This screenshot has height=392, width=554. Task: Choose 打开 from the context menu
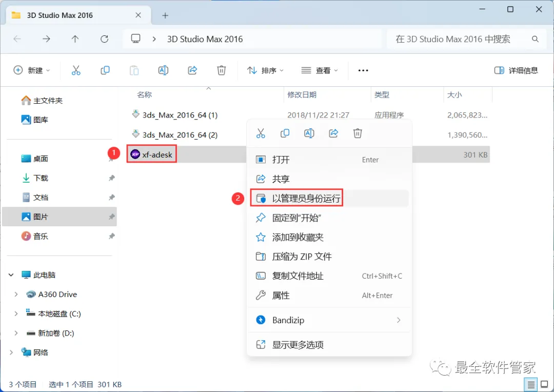(329, 160)
